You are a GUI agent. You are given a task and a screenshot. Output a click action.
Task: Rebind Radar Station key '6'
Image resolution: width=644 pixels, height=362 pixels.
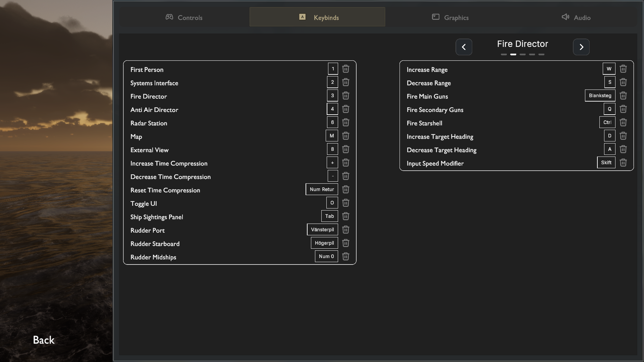tap(332, 122)
